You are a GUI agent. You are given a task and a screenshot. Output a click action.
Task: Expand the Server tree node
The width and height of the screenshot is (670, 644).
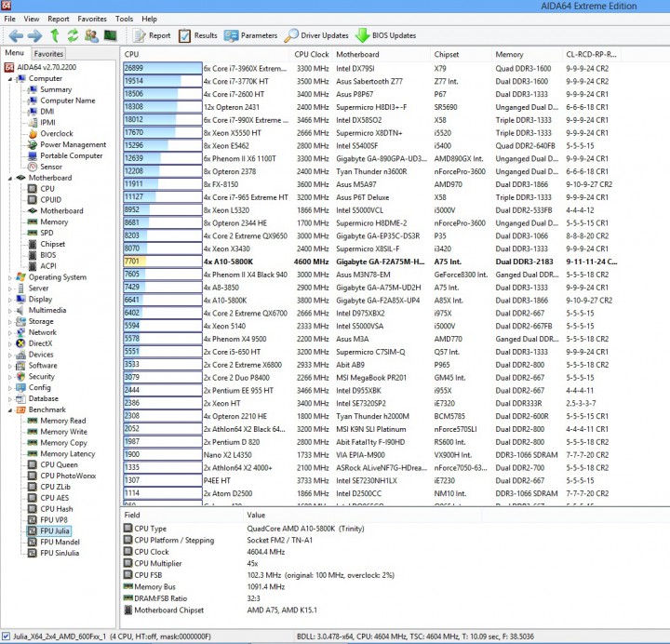pyautogui.click(x=10, y=288)
